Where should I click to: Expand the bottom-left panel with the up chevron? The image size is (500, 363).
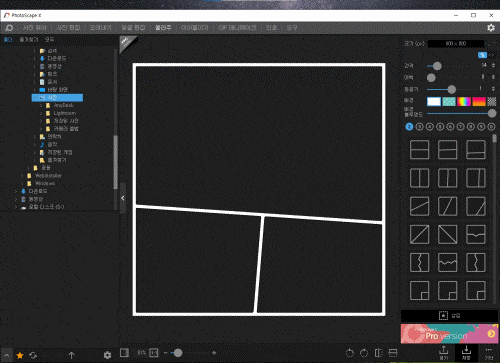pos(7,355)
